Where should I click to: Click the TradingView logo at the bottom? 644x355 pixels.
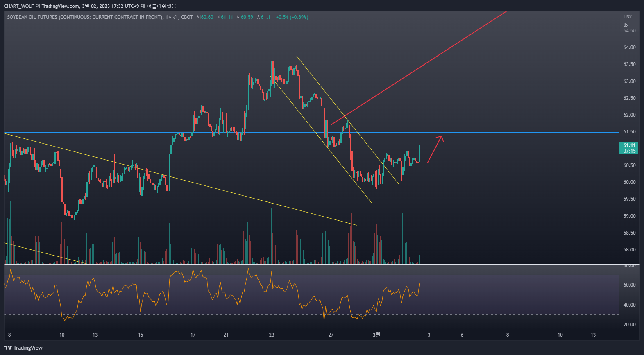(x=23, y=348)
